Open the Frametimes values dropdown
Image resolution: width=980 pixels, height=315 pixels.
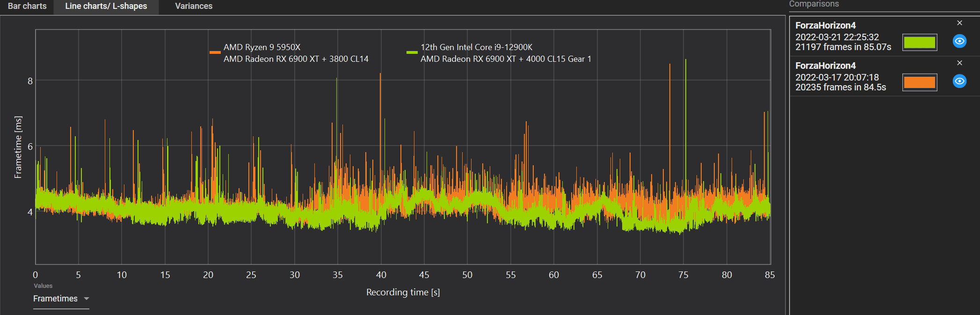pyautogui.click(x=61, y=299)
